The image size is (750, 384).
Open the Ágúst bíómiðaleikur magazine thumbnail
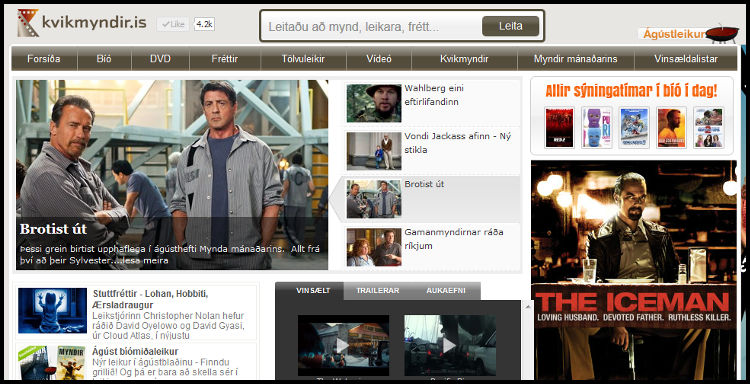tap(52, 362)
